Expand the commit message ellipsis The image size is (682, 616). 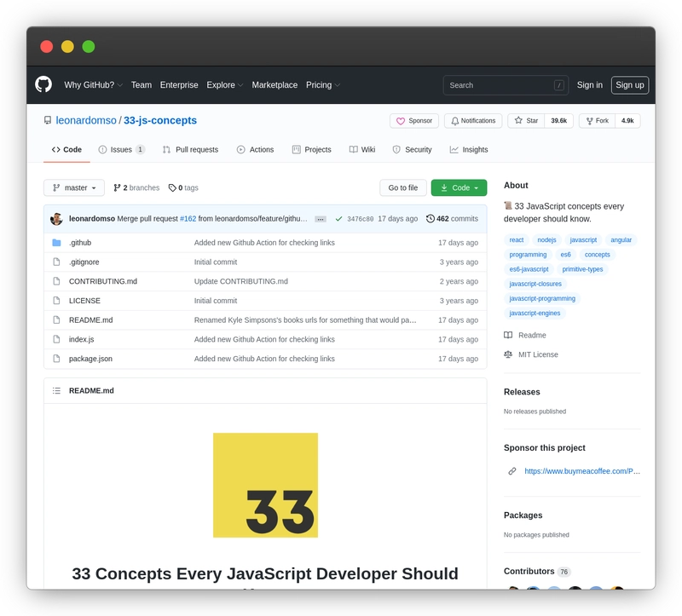(321, 219)
